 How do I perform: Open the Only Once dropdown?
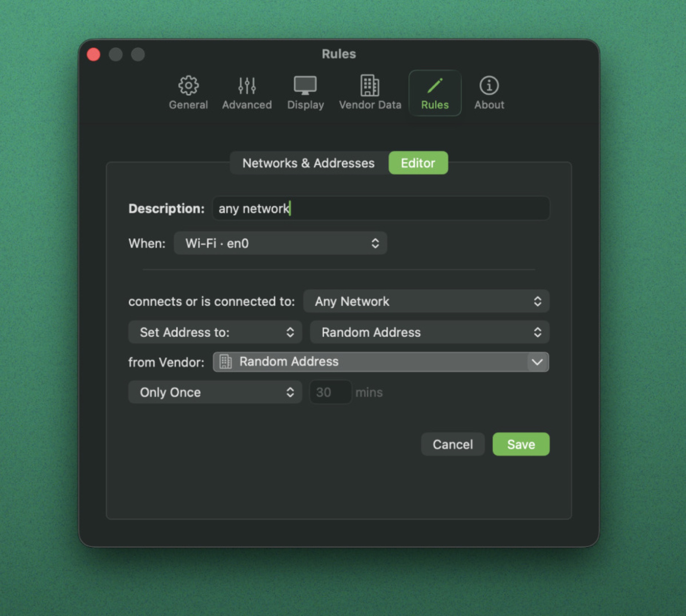pos(215,392)
